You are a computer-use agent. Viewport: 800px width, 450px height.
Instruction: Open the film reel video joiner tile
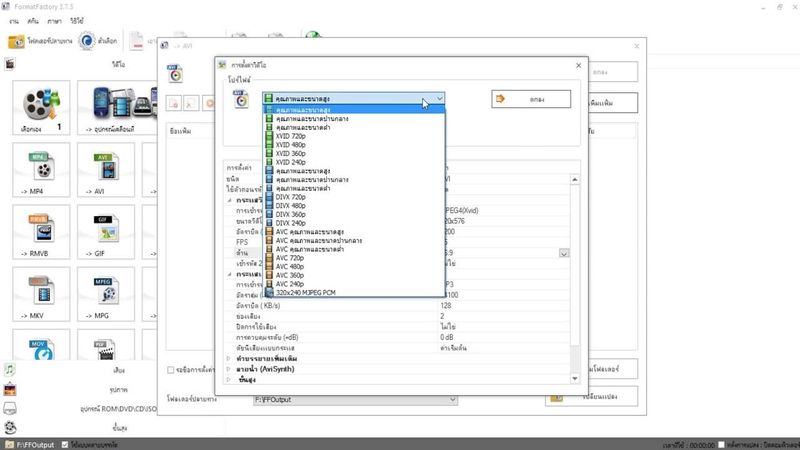point(41,108)
